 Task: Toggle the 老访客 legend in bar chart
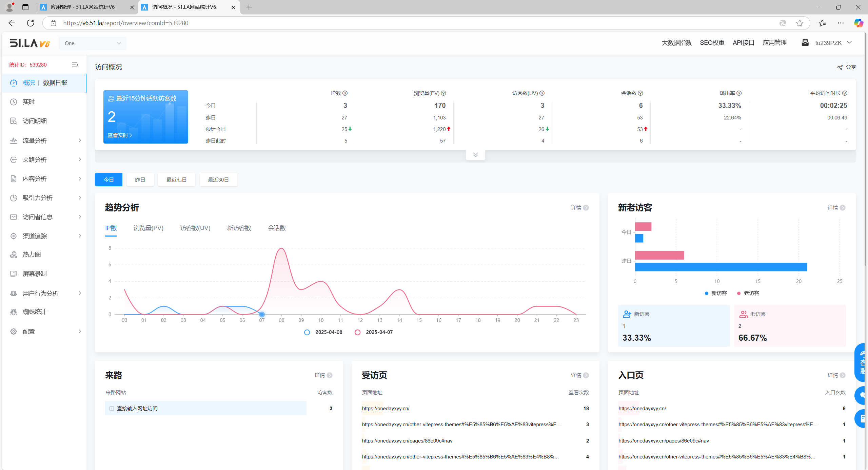(748, 293)
